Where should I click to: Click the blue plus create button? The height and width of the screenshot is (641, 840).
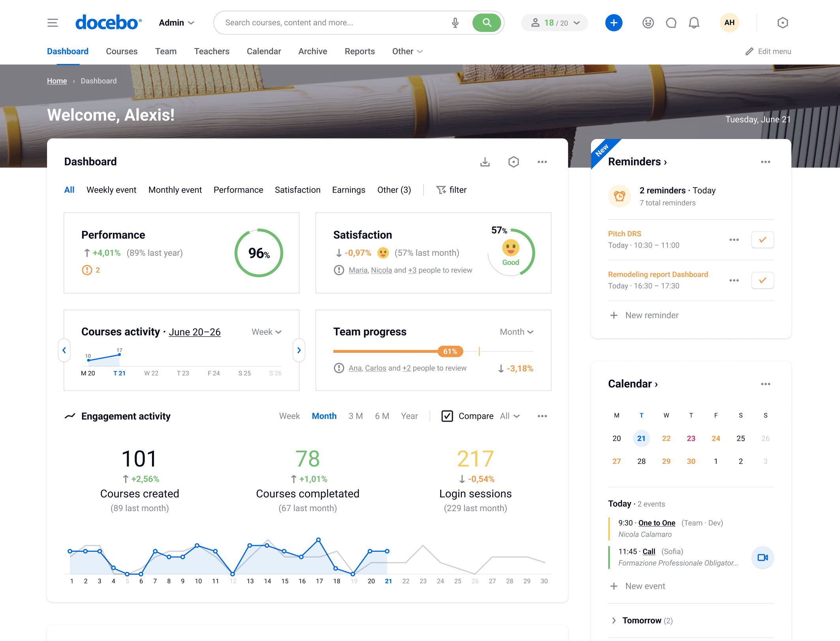tap(613, 23)
